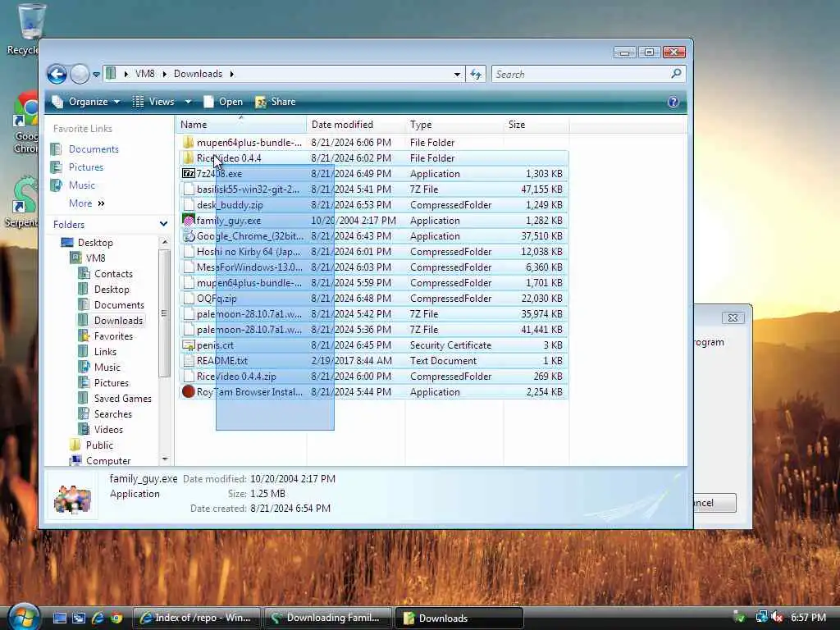The height and width of the screenshot is (630, 840).
Task: Switch to Index of /repo taskbar window
Action: 196,619
